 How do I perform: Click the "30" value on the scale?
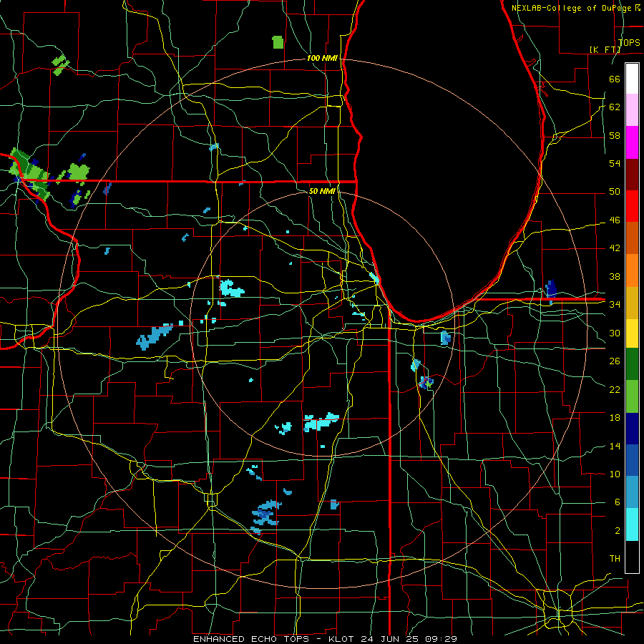(x=615, y=333)
